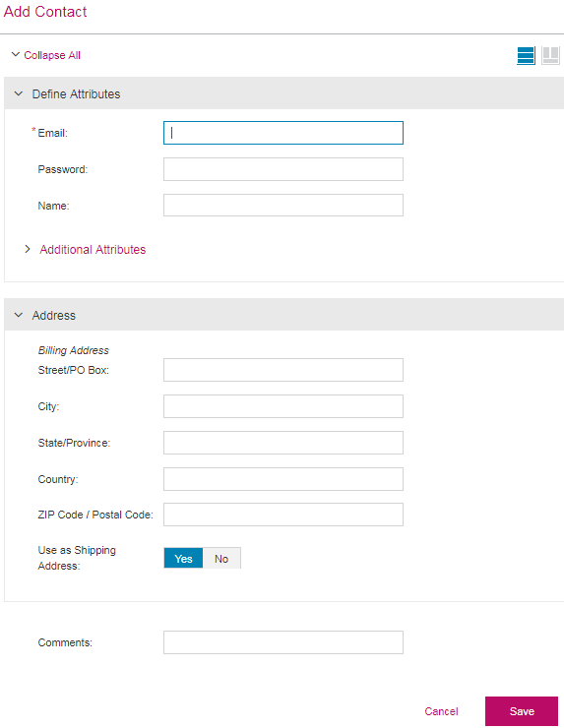Collapse the Address section chevron
564x728 pixels.
click(x=19, y=315)
